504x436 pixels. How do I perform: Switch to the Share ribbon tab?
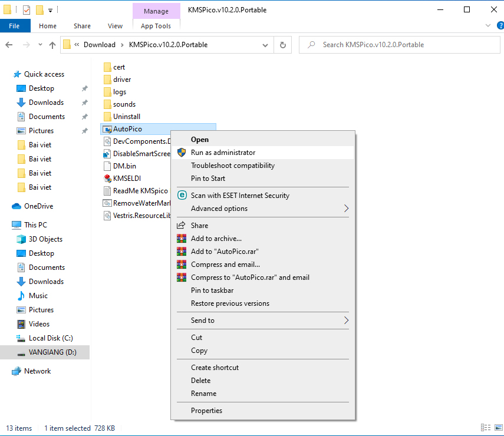(82, 26)
